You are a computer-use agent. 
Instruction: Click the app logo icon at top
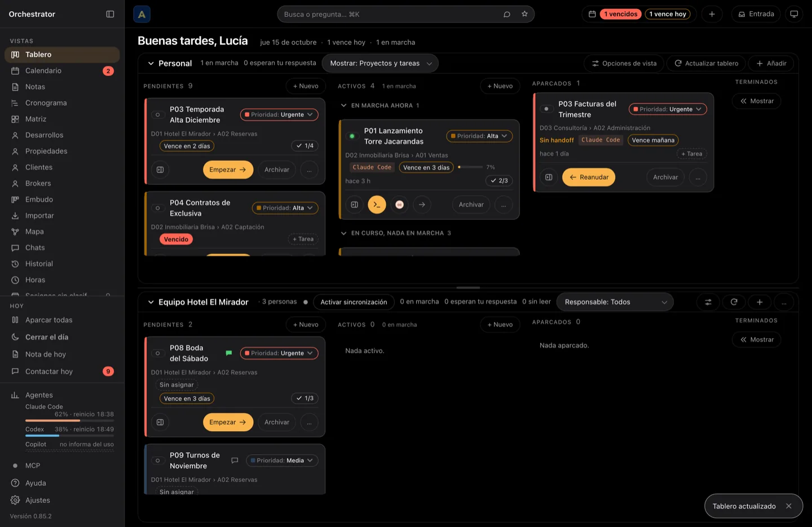142,14
